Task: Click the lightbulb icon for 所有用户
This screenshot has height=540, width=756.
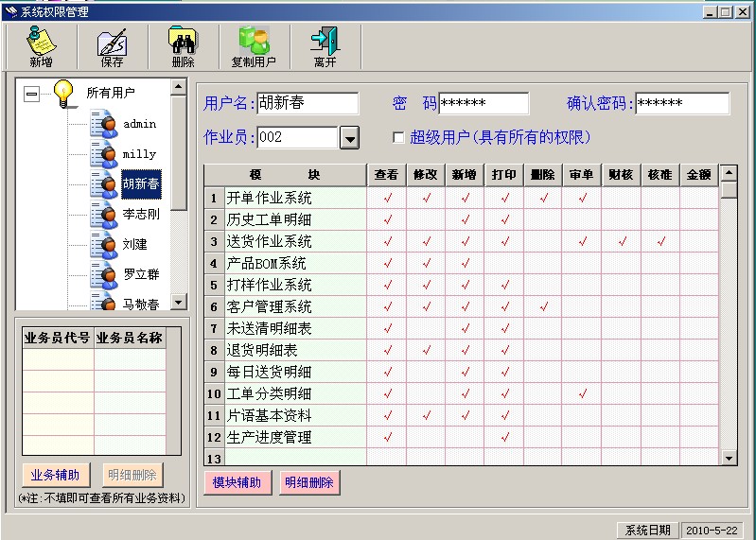Action: (64, 93)
